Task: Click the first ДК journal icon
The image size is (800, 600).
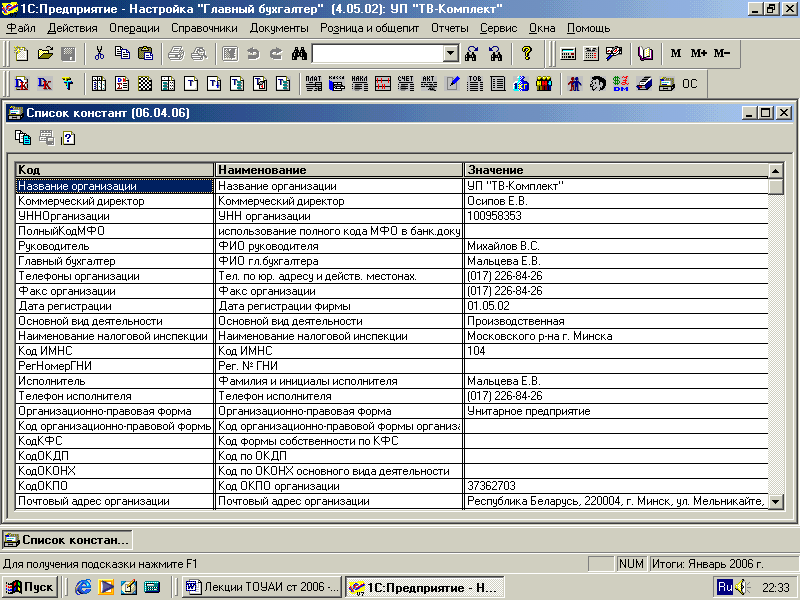Action: click(21, 84)
